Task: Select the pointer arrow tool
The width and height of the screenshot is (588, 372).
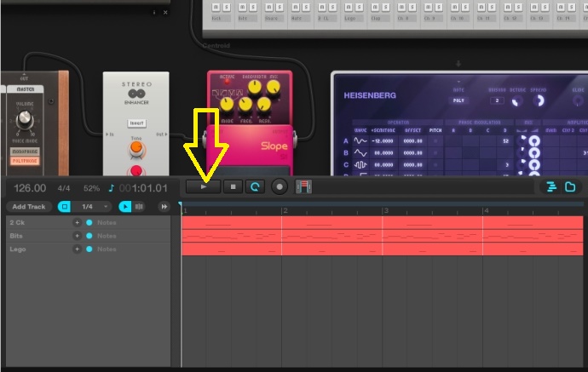Action: (x=125, y=206)
